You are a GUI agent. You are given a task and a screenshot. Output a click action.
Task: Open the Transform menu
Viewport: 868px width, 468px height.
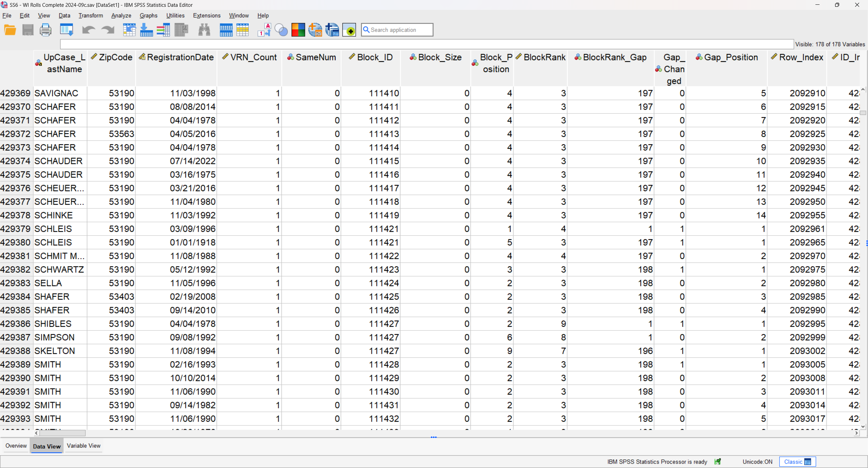click(x=91, y=16)
